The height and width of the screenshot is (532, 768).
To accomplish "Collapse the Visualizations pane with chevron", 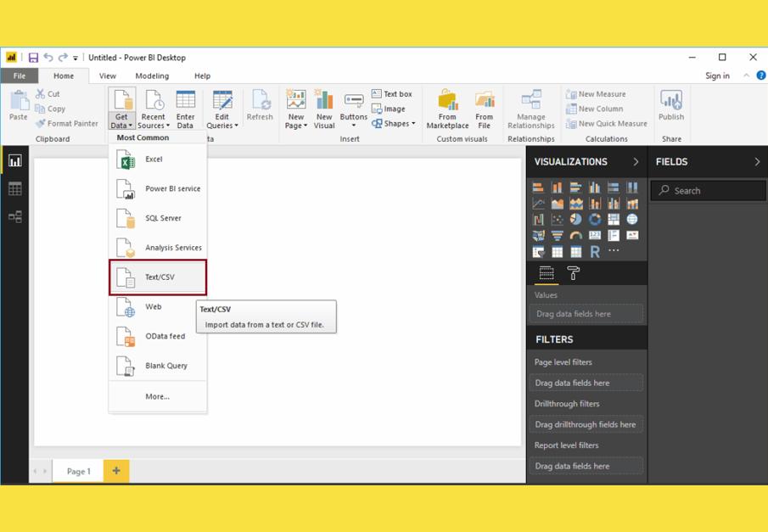I will pyautogui.click(x=636, y=161).
